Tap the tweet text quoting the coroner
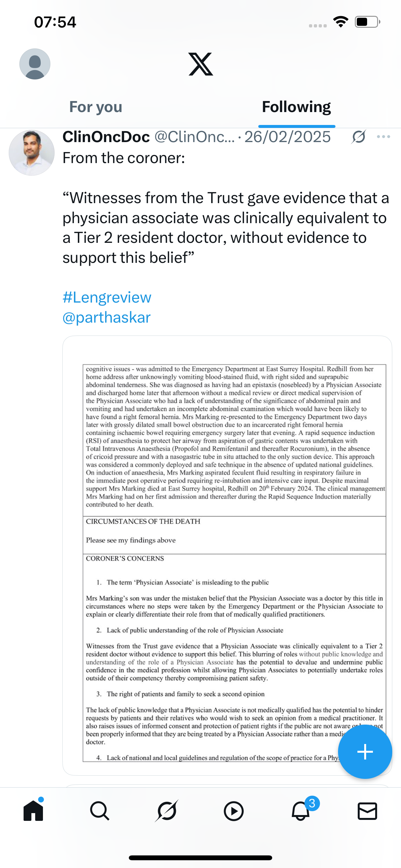 [x=226, y=228]
